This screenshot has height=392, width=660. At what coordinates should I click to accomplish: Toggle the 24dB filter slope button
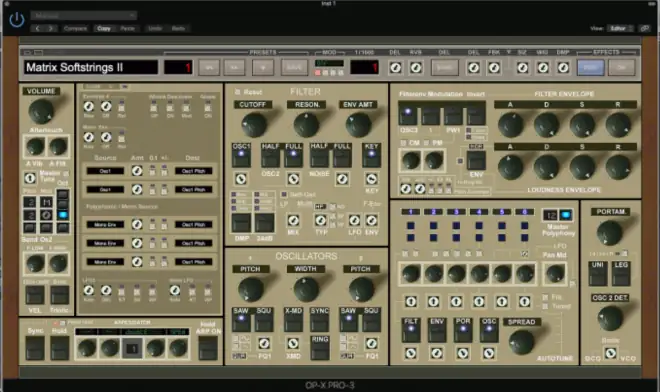264,223
